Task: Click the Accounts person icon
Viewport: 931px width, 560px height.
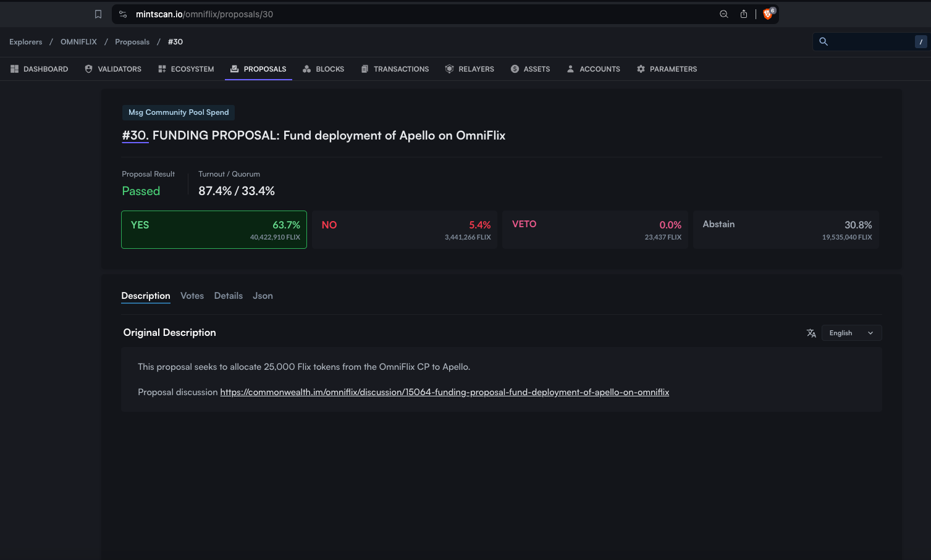Action: coord(570,69)
